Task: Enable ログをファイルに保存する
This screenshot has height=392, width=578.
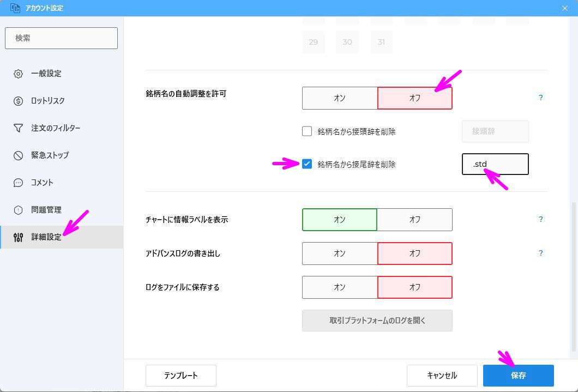Action: (339, 287)
